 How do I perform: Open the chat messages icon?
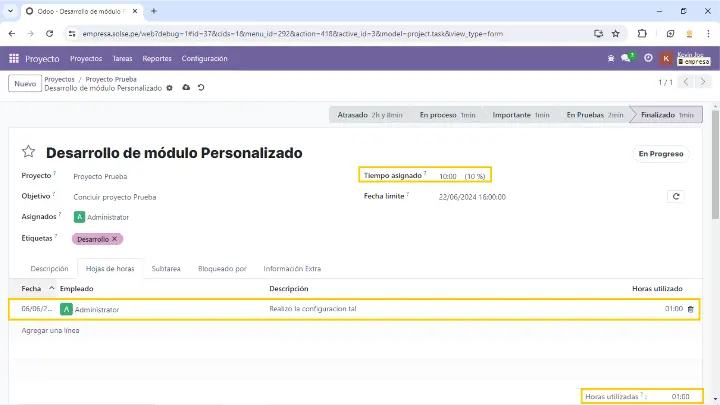[x=626, y=59]
